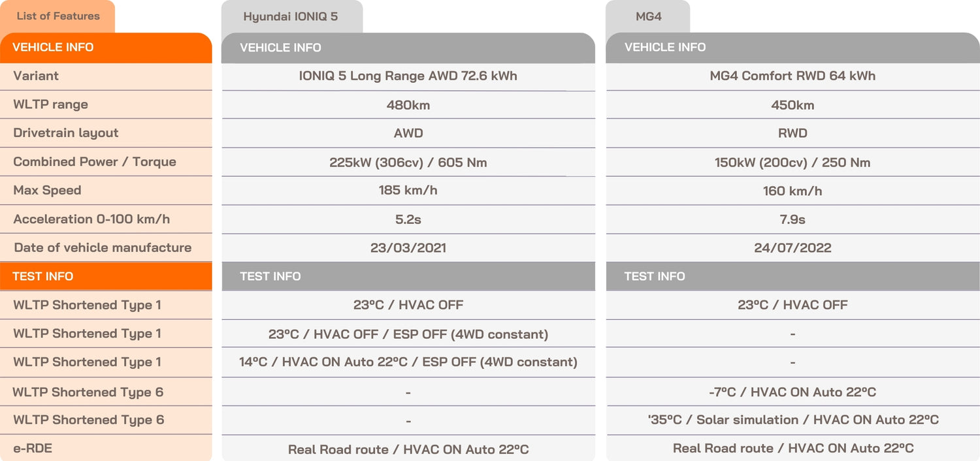Screen dimensions: 980x461
Task: Select the 5.2s acceleration value
Action: click(408, 219)
